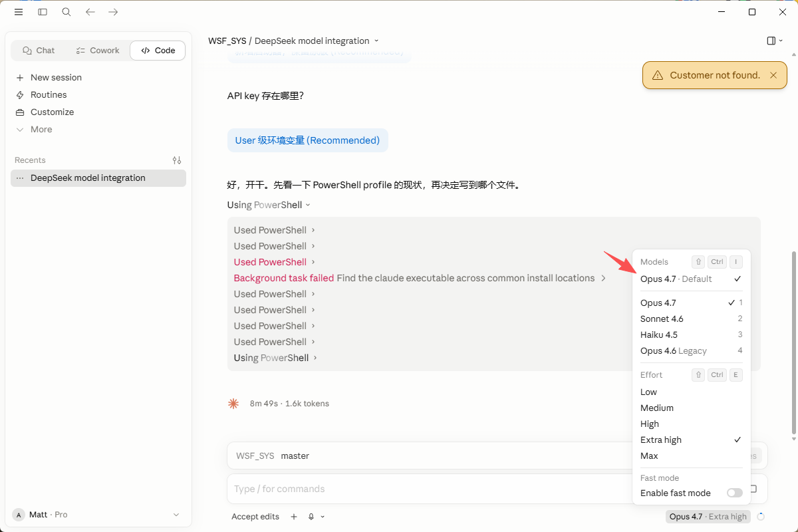This screenshot has height=532, width=798.
Task: Open the Opus 4.7 Extra high model selector
Action: (x=708, y=517)
